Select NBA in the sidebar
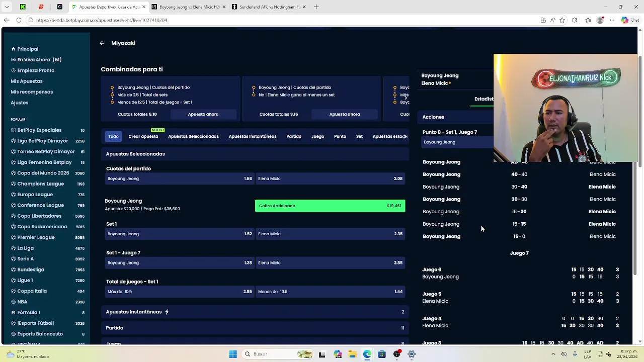This screenshot has width=644, height=362. click(48, 302)
